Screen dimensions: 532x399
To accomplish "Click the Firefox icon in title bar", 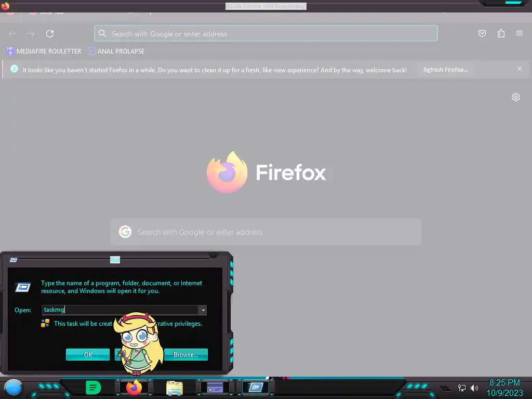I will point(5,5).
